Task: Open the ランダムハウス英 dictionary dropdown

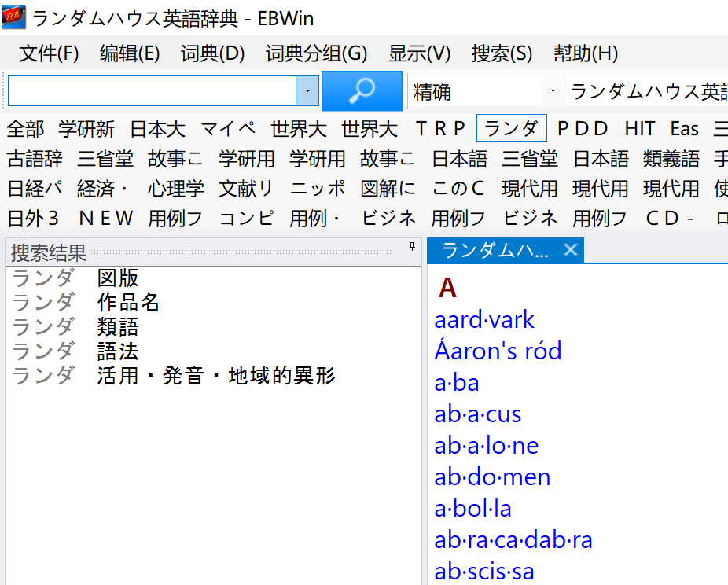Action: (x=647, y=91)
